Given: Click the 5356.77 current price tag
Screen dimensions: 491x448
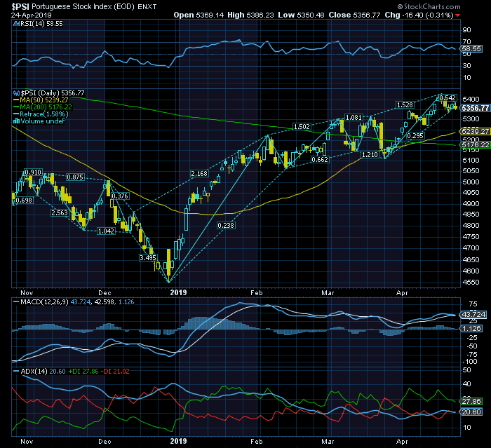Looking at the screenshot, I should pyautogui.click(x=476, y=107).
